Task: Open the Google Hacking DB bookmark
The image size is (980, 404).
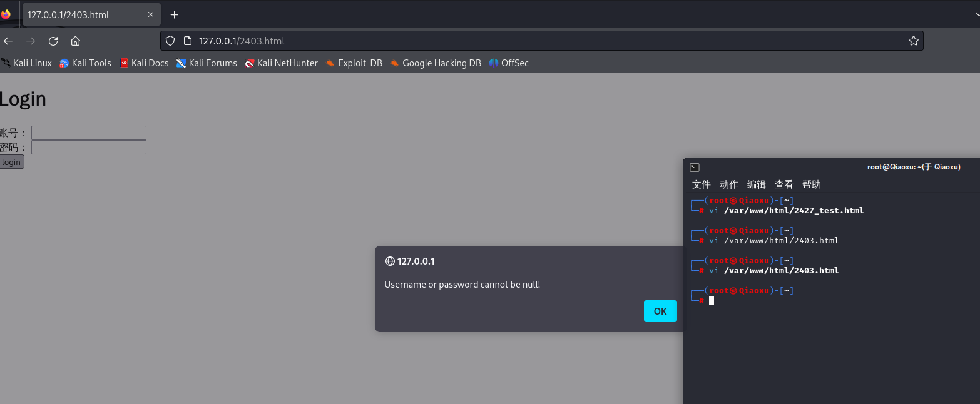Action: tap(436, 63)
